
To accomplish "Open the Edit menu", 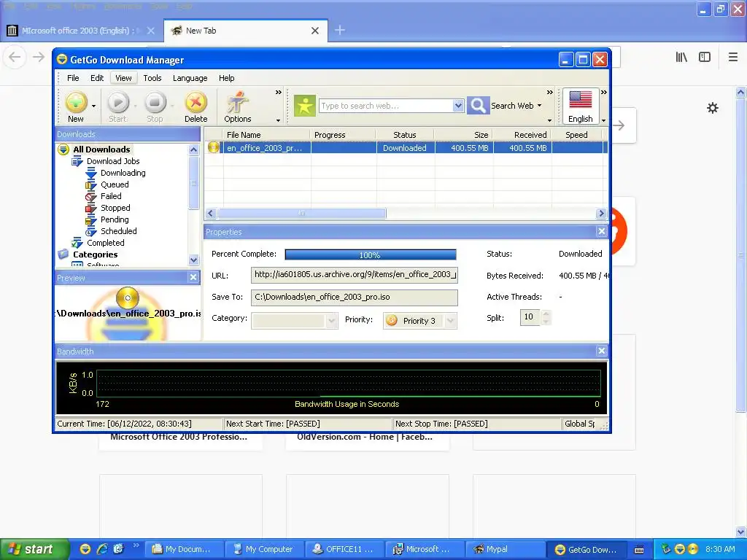I will pos(97,78).
